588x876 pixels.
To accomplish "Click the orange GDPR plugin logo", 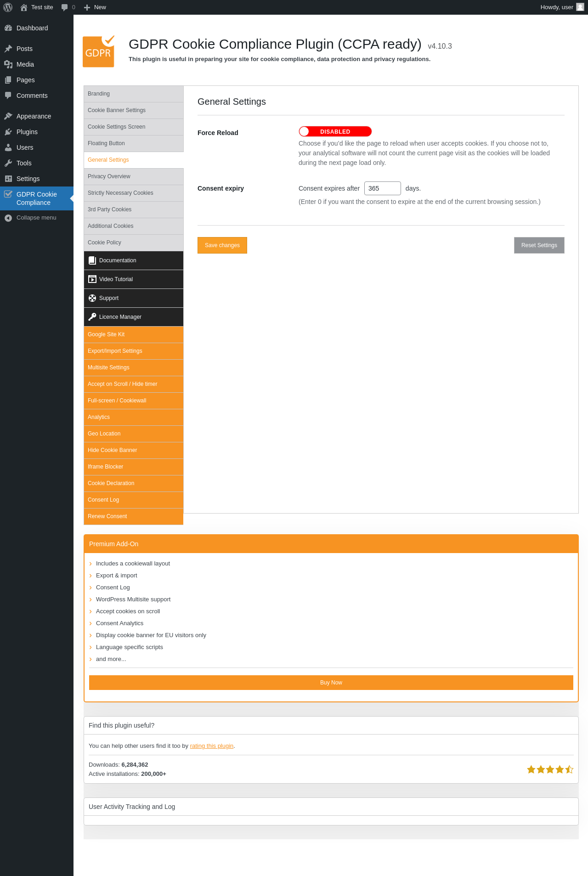I will [99, 51].
